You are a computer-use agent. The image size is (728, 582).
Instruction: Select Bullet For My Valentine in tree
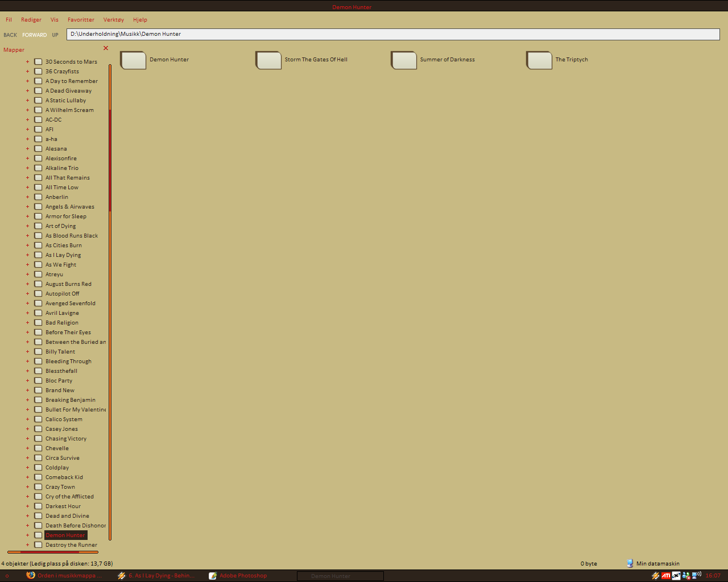[x=76, y=409]
